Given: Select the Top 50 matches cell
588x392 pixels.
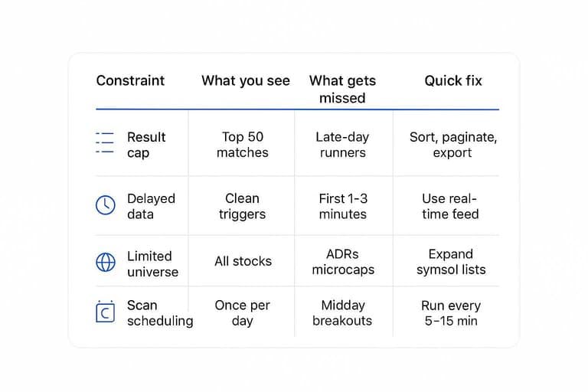Looking at the screenshot, I should point(243,145).
